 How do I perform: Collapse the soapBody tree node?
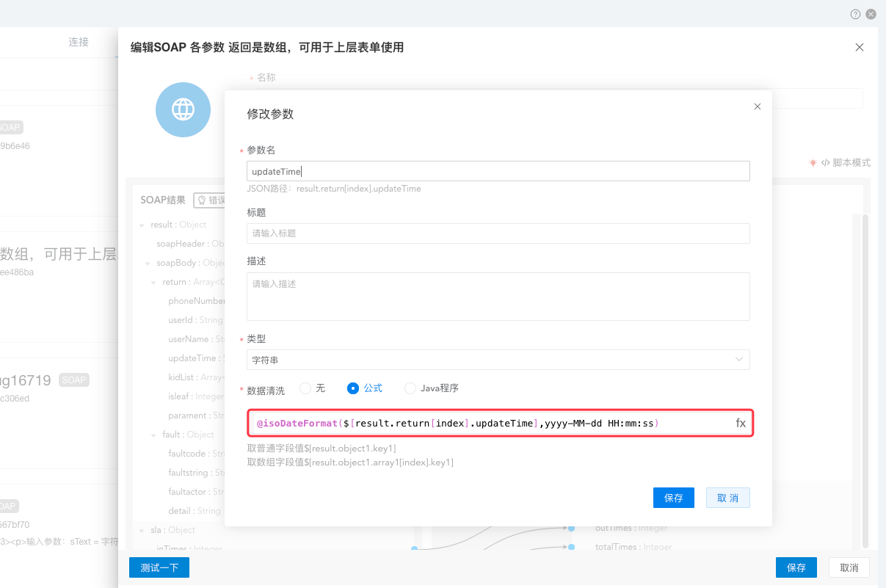point(148,264)
